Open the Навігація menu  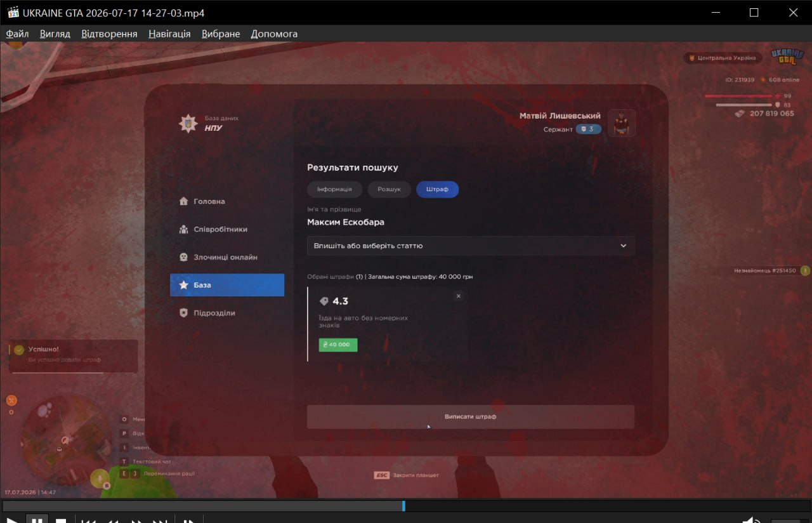[x=169, y=34]
